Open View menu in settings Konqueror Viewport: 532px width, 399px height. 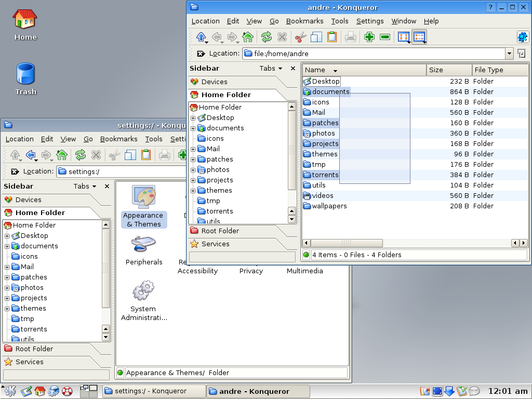pyautogui.click(x=68, y=139)
